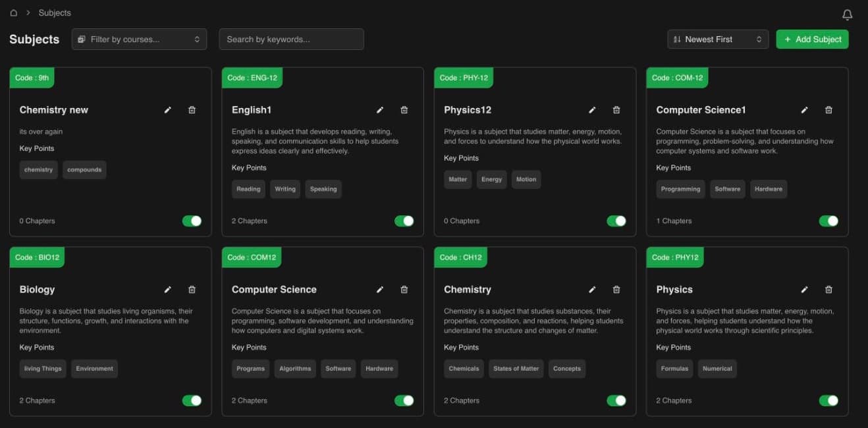Edit the Biology subject
This screenshot has width=868, height=428.
coord(168,289)
